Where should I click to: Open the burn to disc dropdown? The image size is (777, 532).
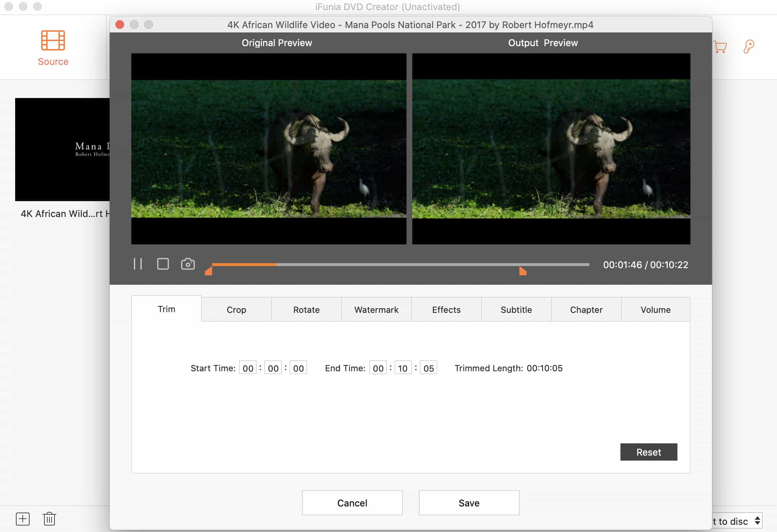736,521
